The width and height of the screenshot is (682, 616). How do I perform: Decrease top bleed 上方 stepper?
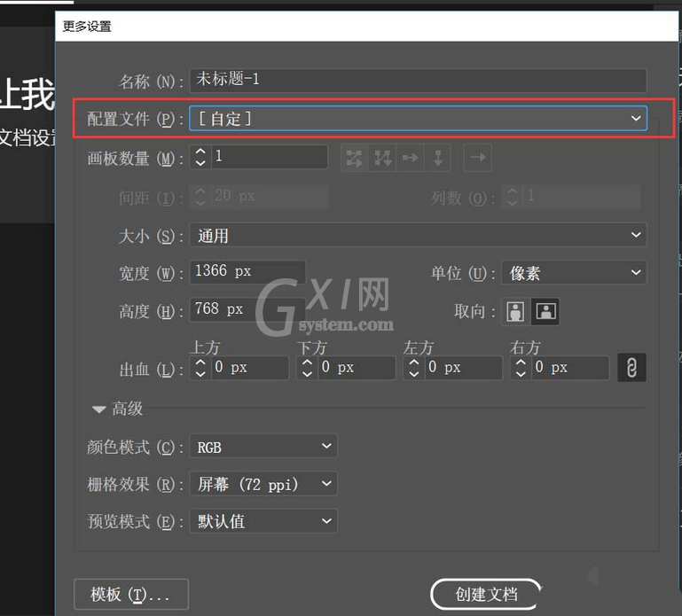pos(200,373)
